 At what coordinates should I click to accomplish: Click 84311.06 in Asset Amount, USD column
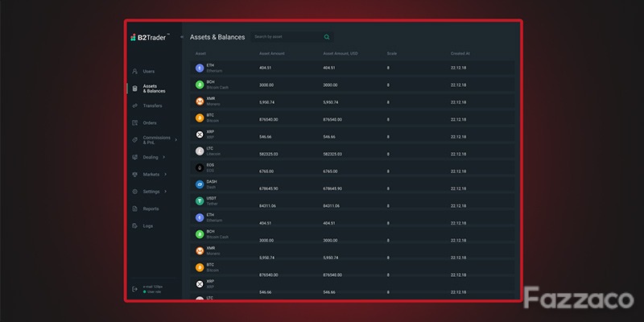332,206
